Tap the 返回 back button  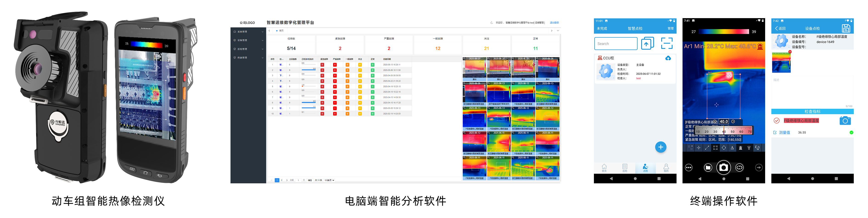click(780, 29)
